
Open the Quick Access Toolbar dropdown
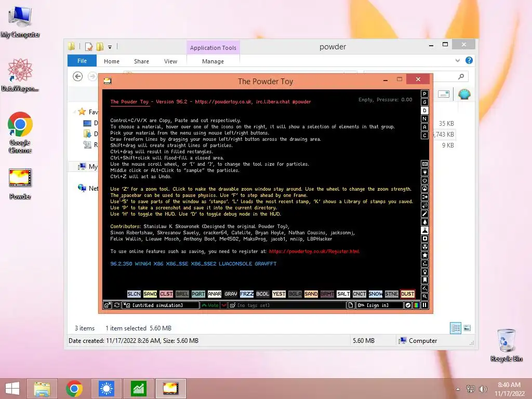tap(110, 47)
